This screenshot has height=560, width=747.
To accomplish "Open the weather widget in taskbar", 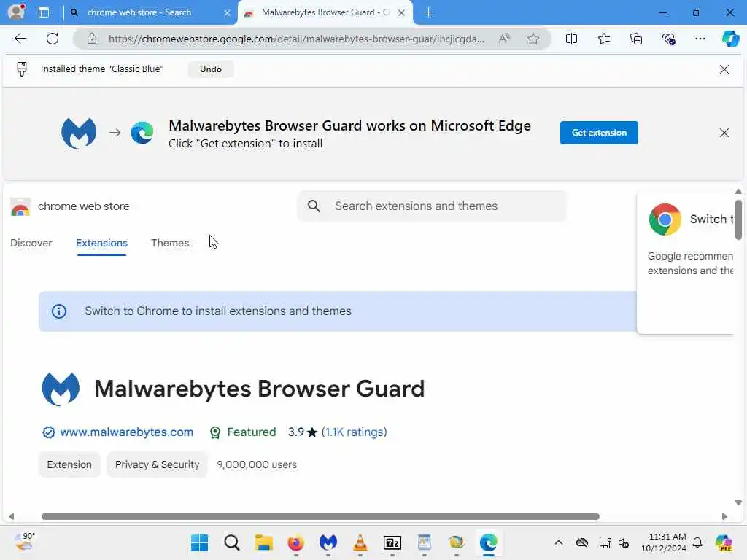I will [x=24, y=542].
